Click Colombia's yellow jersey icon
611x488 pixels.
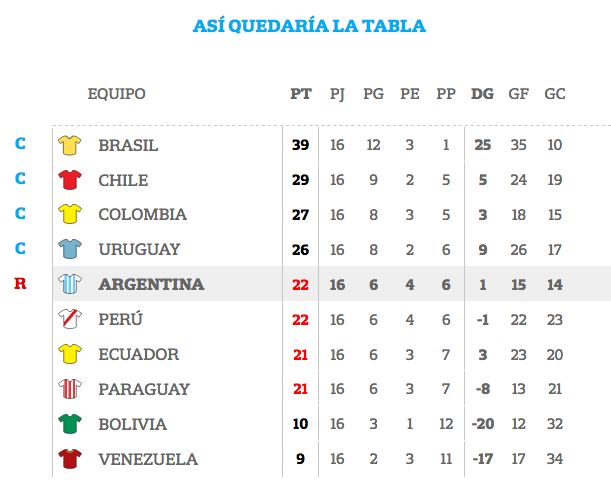pyautogui.click(x=70, y=214)
